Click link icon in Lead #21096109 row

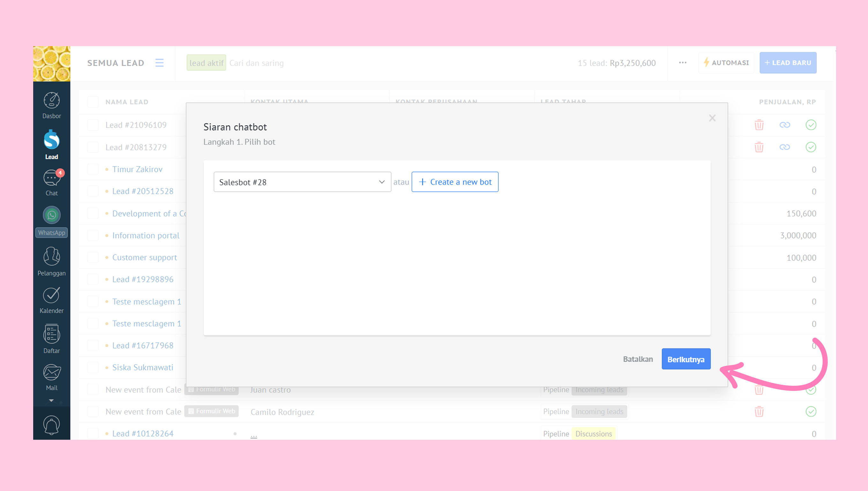point(785,125)
